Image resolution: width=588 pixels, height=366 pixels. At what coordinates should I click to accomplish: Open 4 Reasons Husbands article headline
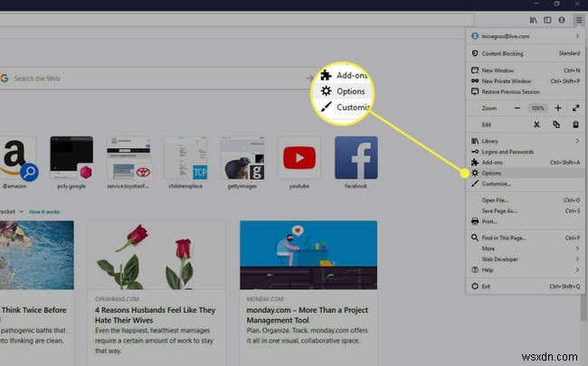coord(156,315)
